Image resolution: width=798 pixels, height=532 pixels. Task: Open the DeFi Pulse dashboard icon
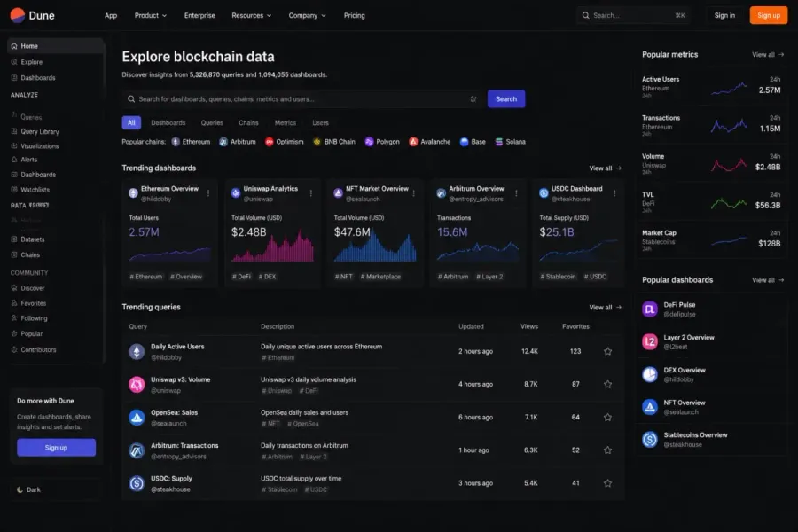650,309
